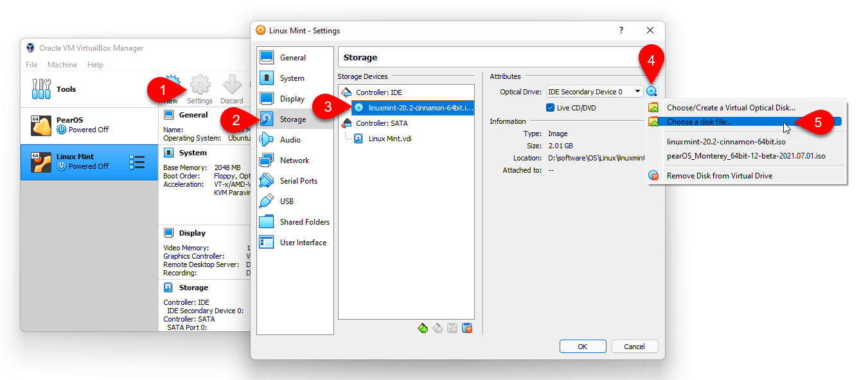This screenshot has width=868, height=380.
Task: Click the 2.01 GB size value
Action: (560, 146)
